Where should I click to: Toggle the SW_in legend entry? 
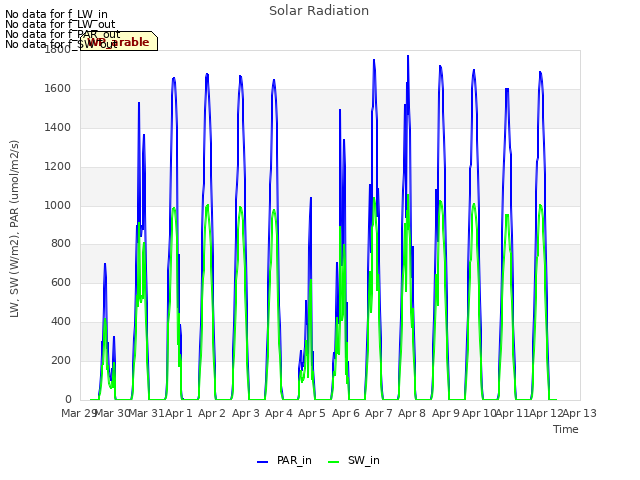354,460
